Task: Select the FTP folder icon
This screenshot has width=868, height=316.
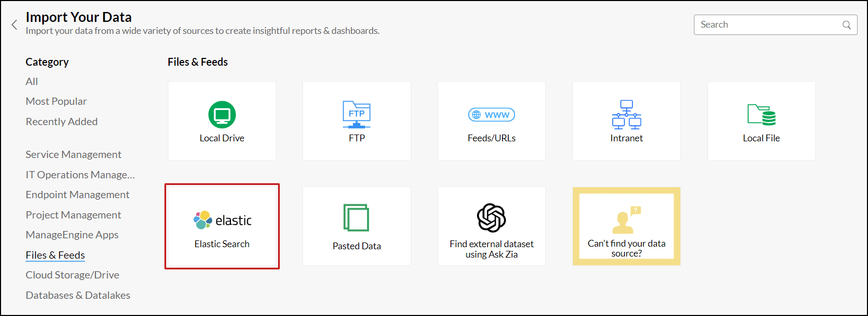Action: point(357,115)
